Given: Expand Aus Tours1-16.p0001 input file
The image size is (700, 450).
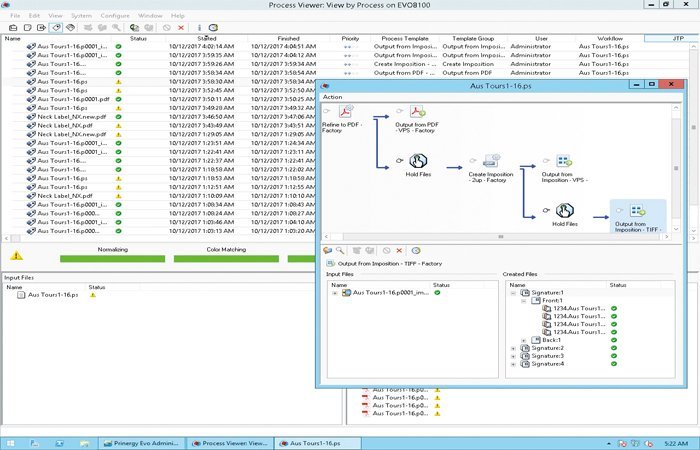Looking at the screenshot, I should [x=335, y=293].
